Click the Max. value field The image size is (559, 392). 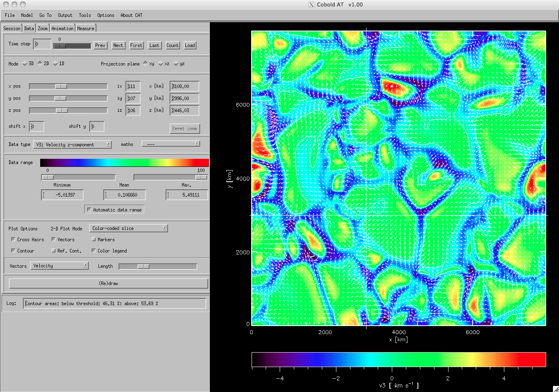(x=187, y=195)
